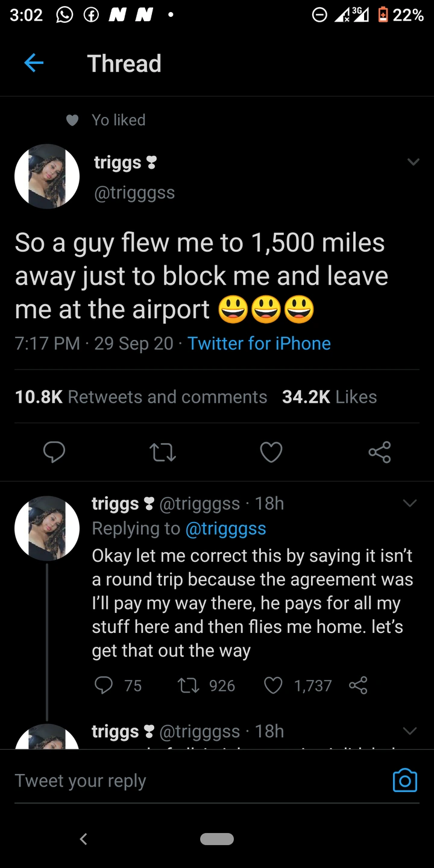
Task: Expand options chevron on bottom partial tweet
Action: 409,731
